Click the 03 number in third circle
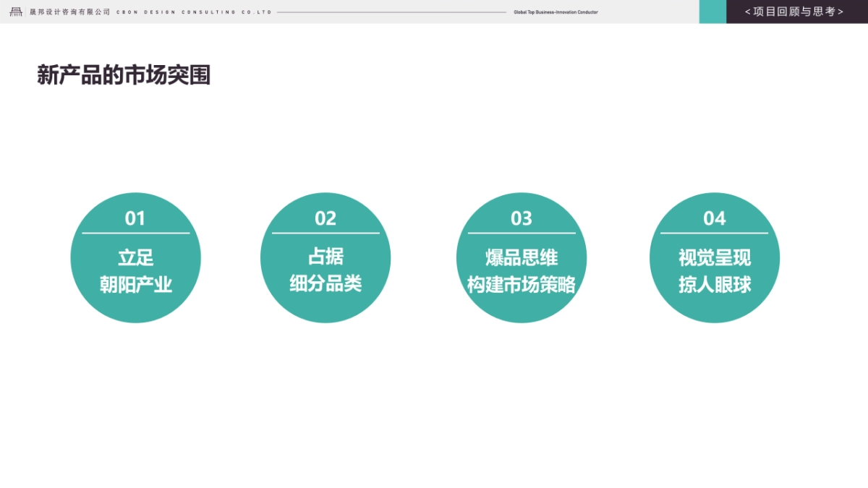Viewport: 868px width, 488px height. coord(522,218)
